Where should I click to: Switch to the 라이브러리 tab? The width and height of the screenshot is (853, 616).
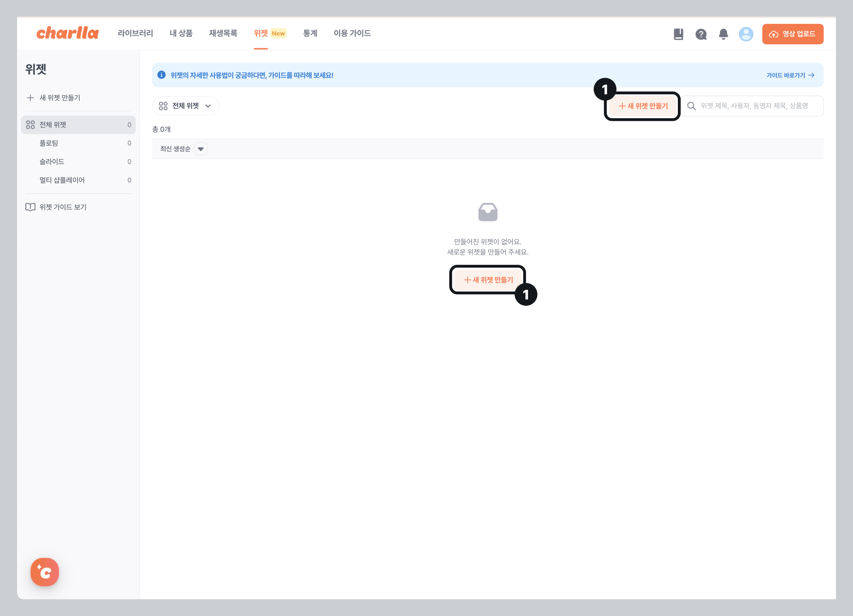pyautogui.click(x=135, y=33)
